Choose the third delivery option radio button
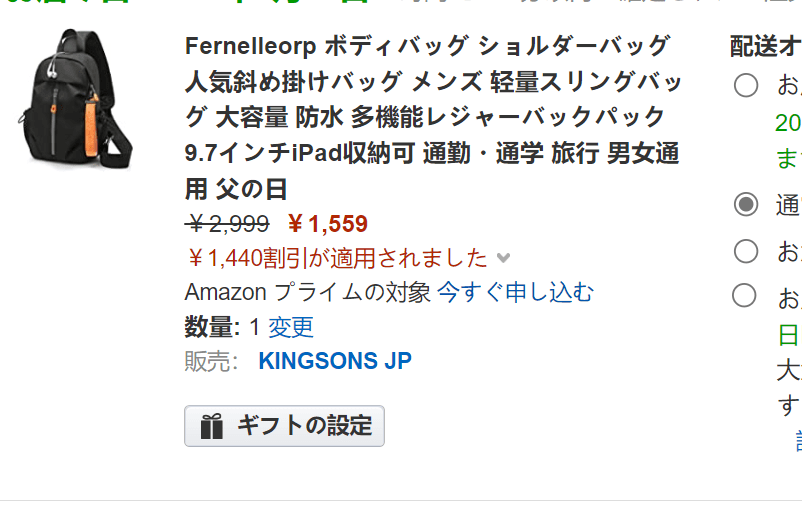Viewport: 802px width, 505px height. [746, 251]
